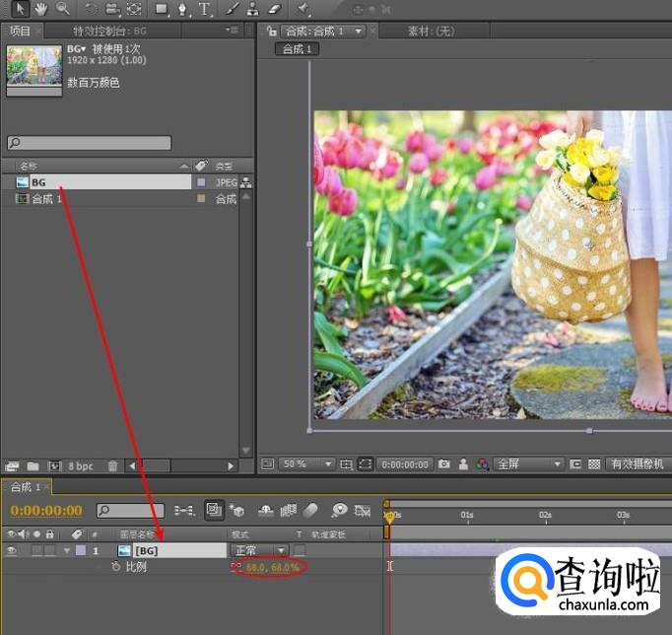The height and width of the screenshot is (635, 672).
Task: Open the BG footage name dropdown arrow
Action: click(83, 49)
